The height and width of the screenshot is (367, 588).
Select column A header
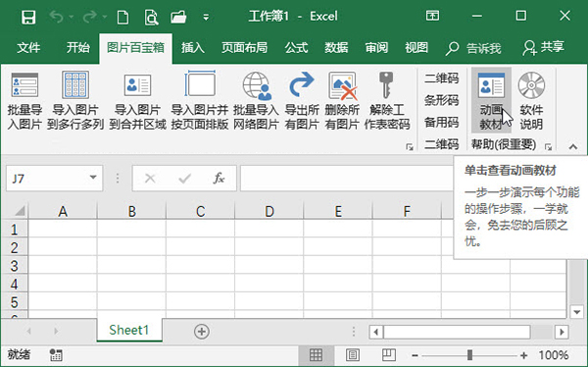[x=63, y=211]
